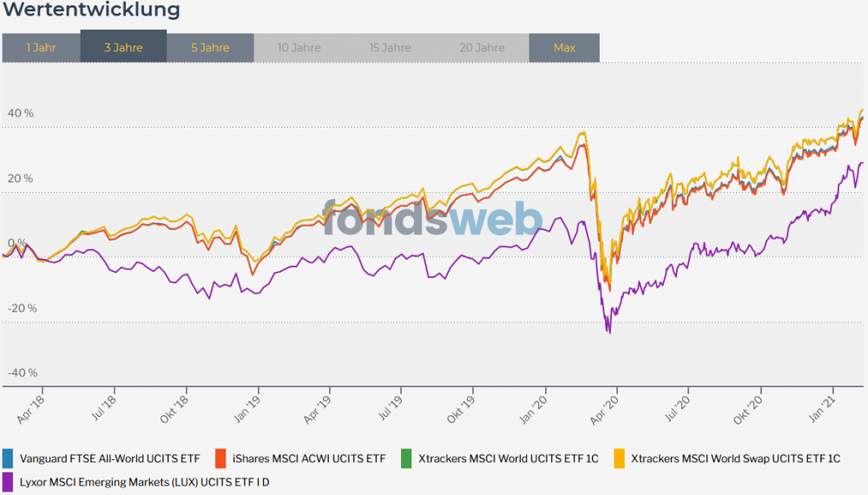Image resolution: width=868 pixels, height=495 pixels.
Task: Toggle the Xtrackers MSCI World UCITS ETF 1C label
Action: click(508, 458)
